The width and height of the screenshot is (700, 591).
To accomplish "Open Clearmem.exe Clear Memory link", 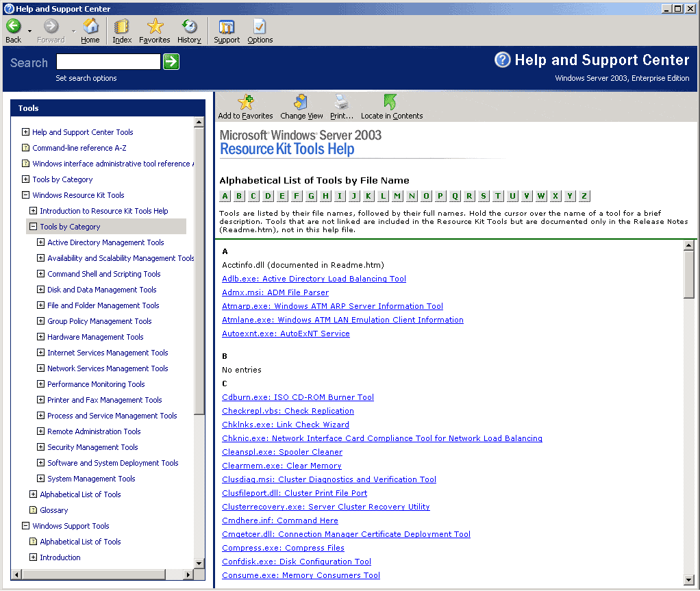I will 282,466.
